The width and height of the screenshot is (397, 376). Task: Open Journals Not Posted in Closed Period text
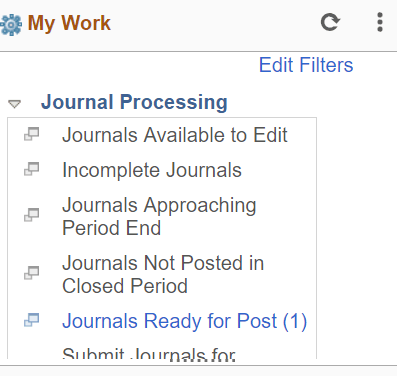coord(163,274)
